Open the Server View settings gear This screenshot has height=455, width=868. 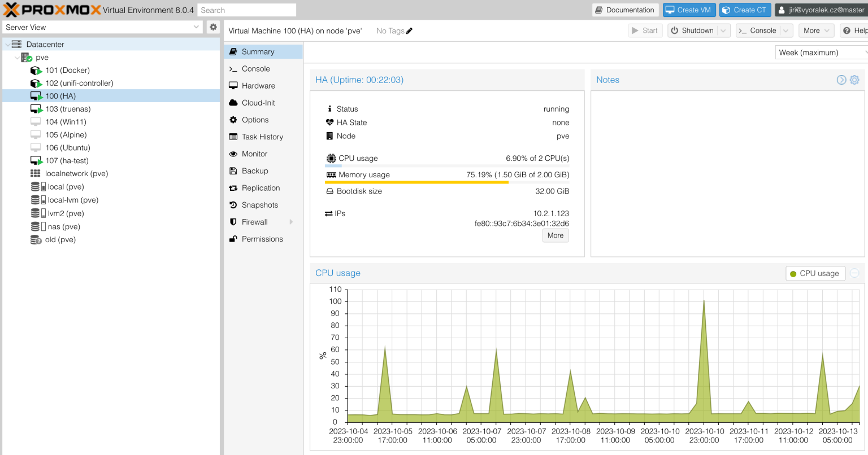(213, 27)
